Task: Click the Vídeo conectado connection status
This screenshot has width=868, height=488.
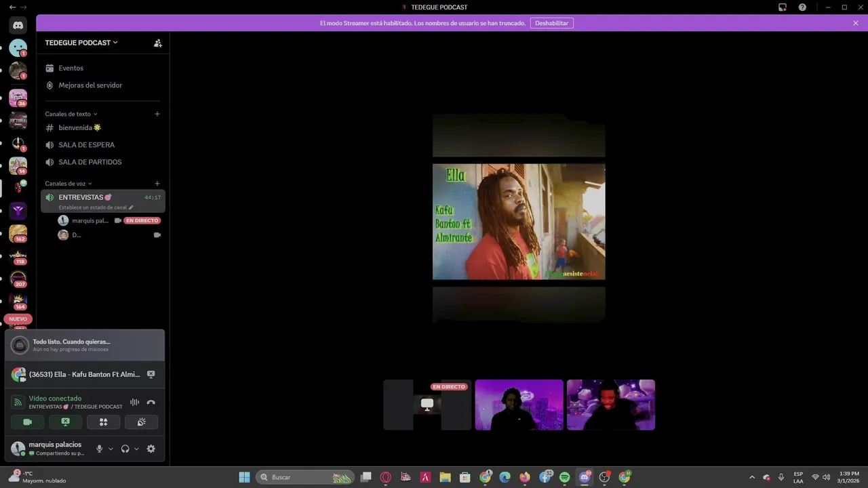Action: tap(55, 399)
